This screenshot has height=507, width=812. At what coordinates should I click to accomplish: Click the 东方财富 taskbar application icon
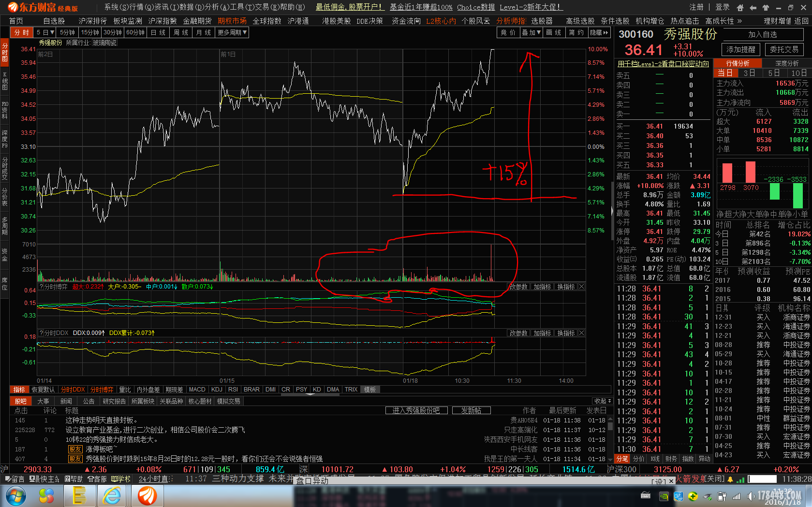(x=147, y=495)
